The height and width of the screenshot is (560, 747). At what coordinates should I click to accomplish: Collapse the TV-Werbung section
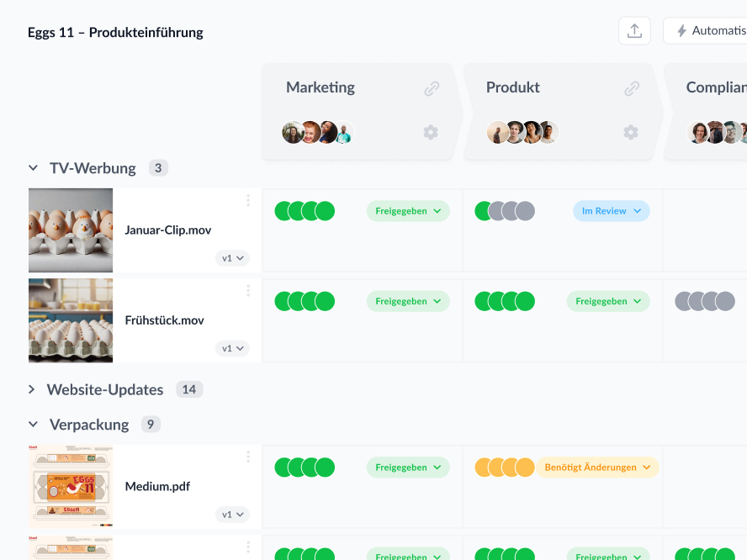click(33, 168)
